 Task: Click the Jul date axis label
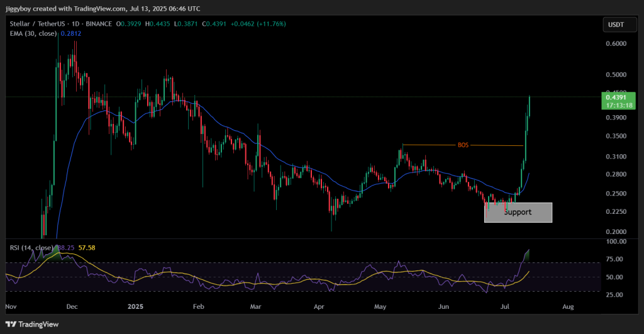click(x=505, y=306)
